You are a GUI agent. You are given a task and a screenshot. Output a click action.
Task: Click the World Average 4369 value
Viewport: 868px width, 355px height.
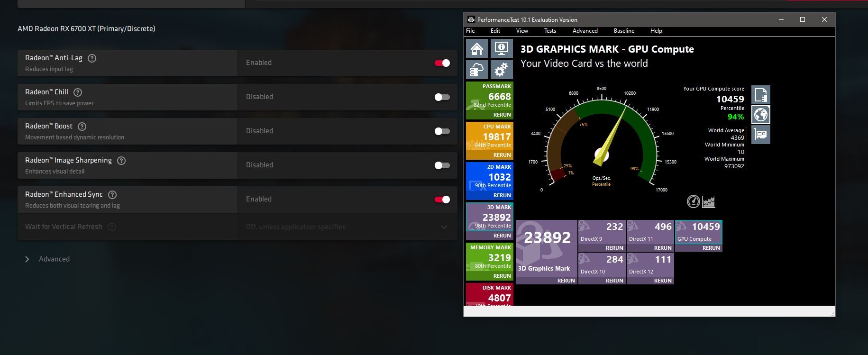tap(737, 138)
